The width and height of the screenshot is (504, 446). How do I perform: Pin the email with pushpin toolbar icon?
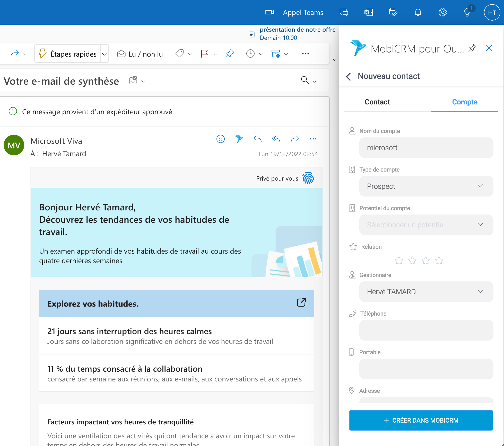coord(230,53)
